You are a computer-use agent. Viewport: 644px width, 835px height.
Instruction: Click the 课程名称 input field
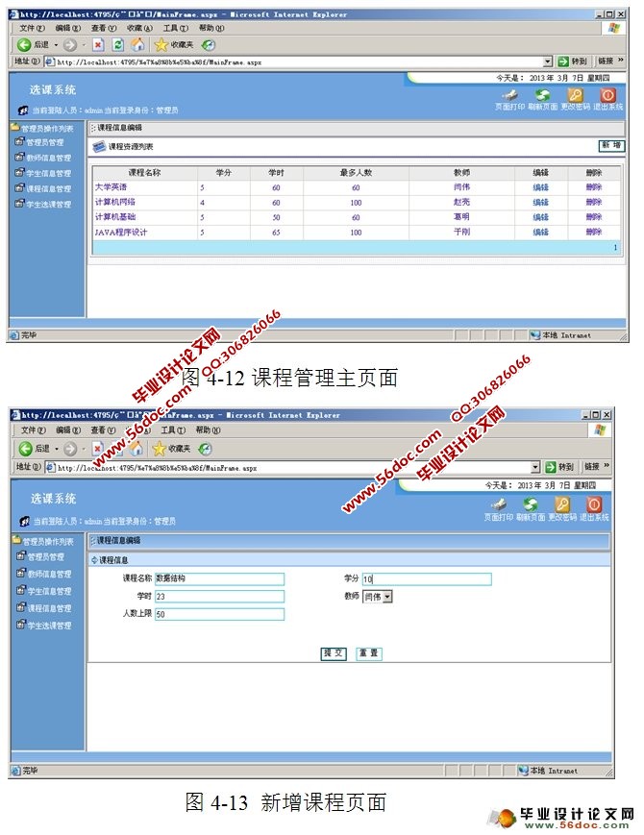click(x=219, y=578)
